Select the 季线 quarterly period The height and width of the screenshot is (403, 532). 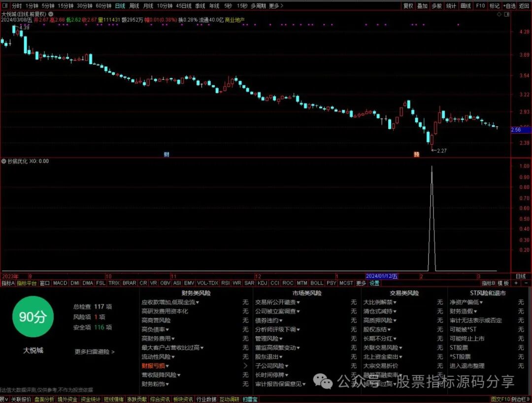pyautogui.click(x=200, y=6)
